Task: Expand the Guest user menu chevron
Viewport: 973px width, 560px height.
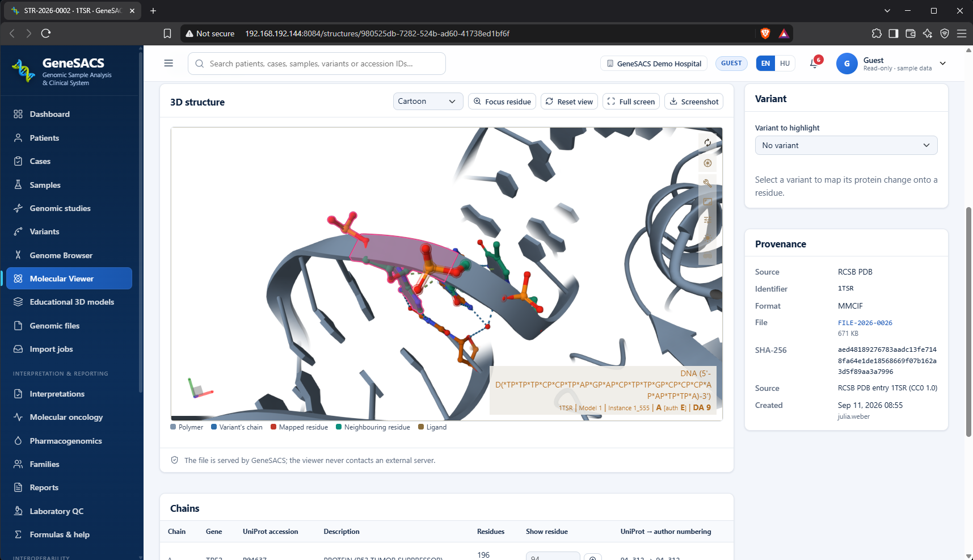Action: click(x=942, y=64)
